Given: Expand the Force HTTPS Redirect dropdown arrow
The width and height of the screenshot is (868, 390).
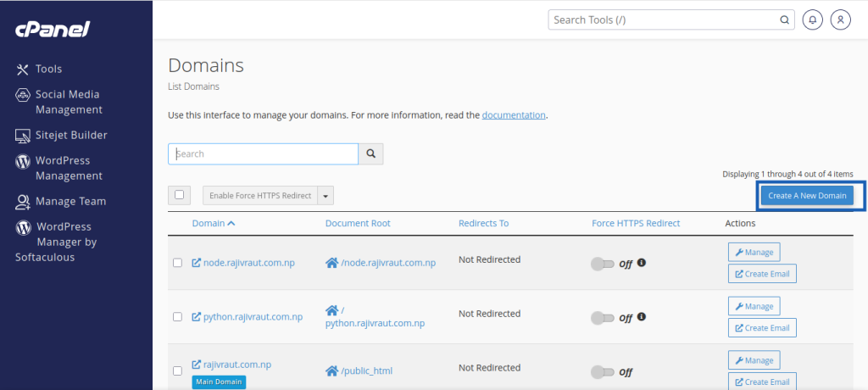Looking at the screenshot, I should (x=325, y=196).
